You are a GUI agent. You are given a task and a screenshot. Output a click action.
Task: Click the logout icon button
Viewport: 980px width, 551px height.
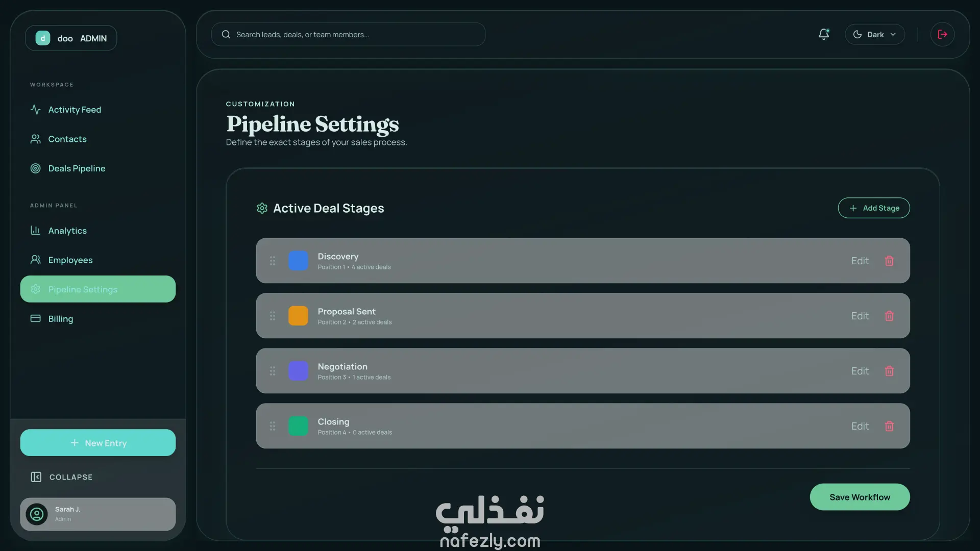[x=942, y=34]
